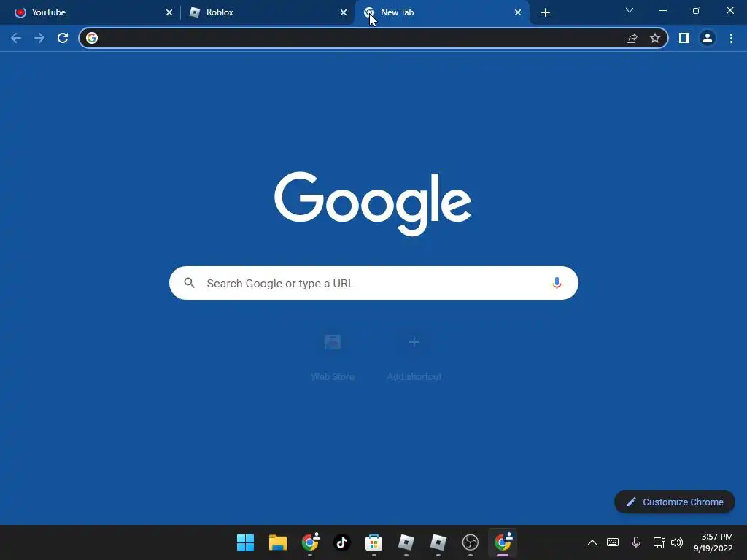Click the Google icon in address bar

coord(92,38)
